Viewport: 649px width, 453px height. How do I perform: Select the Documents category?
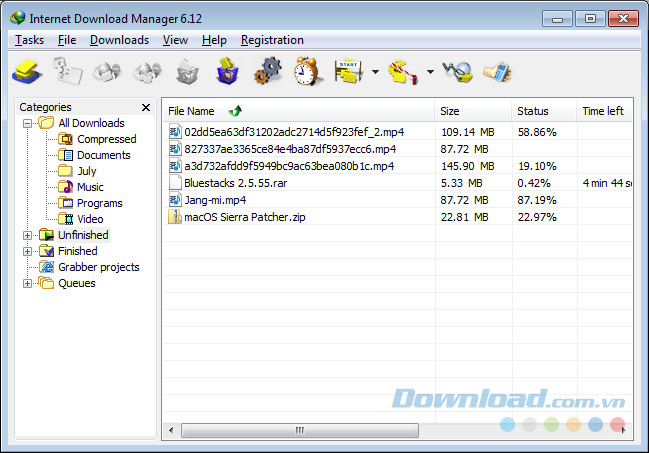[x=103, y=155]
